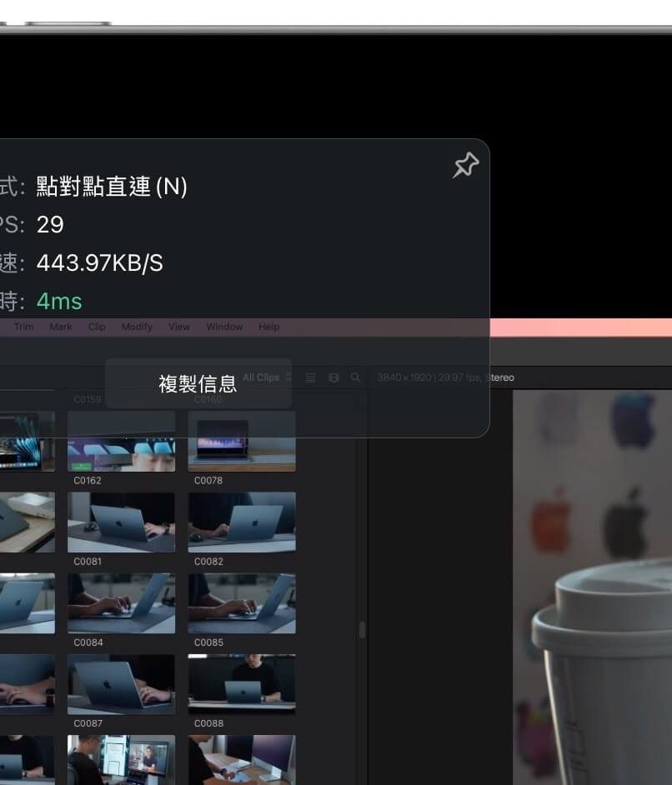Select clip thumbnail C0081
The height and width of the screenshot is (785, 672).
click(x=121, y=522)
